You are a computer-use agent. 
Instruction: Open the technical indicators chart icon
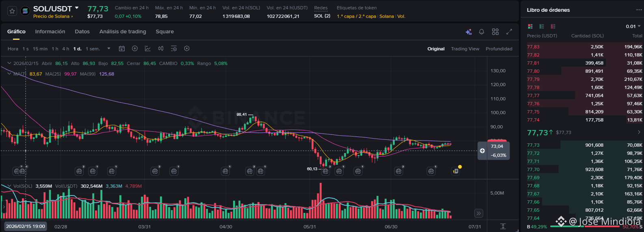coord(148,48)
